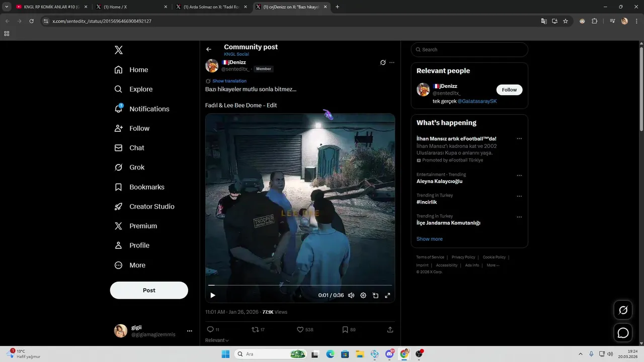Click the address bar URL
Viewport: 644px width, 362px height.
coord(102,21)
